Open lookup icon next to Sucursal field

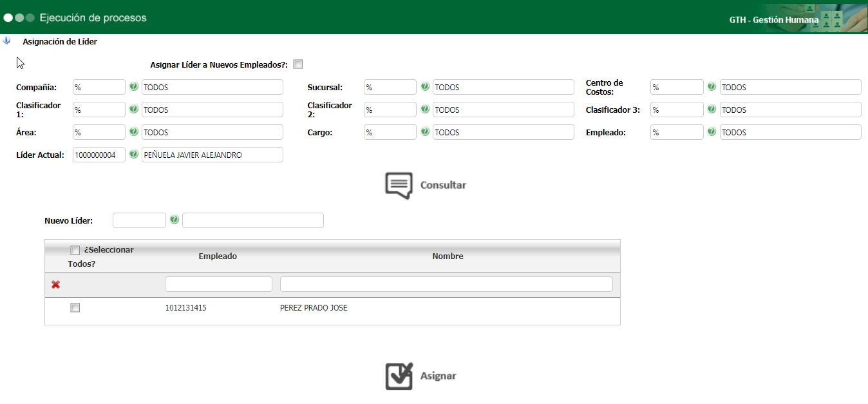point(425,87)
